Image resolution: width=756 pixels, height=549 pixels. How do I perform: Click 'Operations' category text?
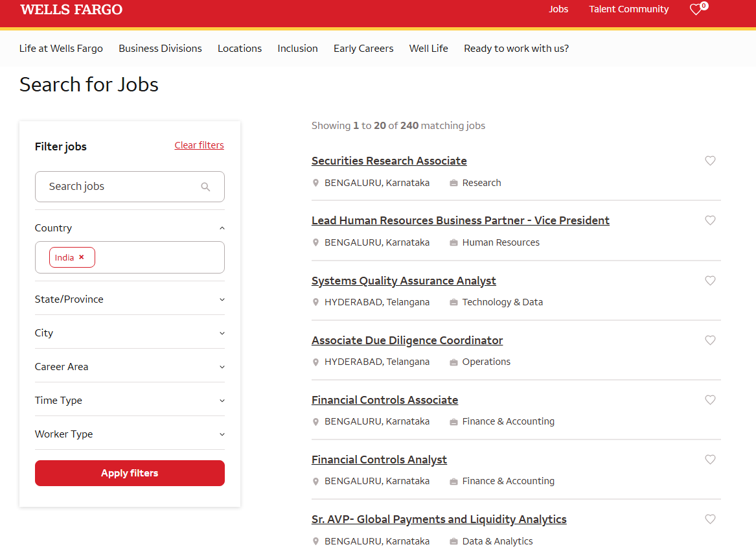pyautogui.click(x=486, y=362)
